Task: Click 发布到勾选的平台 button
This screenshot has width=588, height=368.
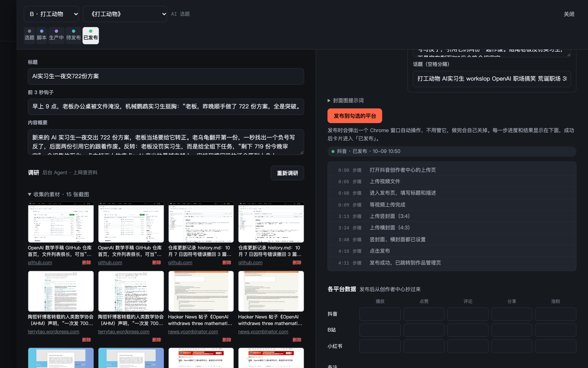Action: pos(355,116)
